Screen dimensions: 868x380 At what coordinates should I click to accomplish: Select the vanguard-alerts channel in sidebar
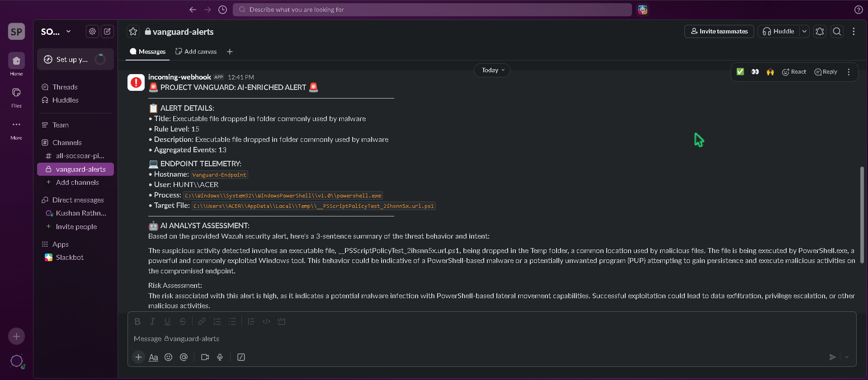click(x=75, y=169)
